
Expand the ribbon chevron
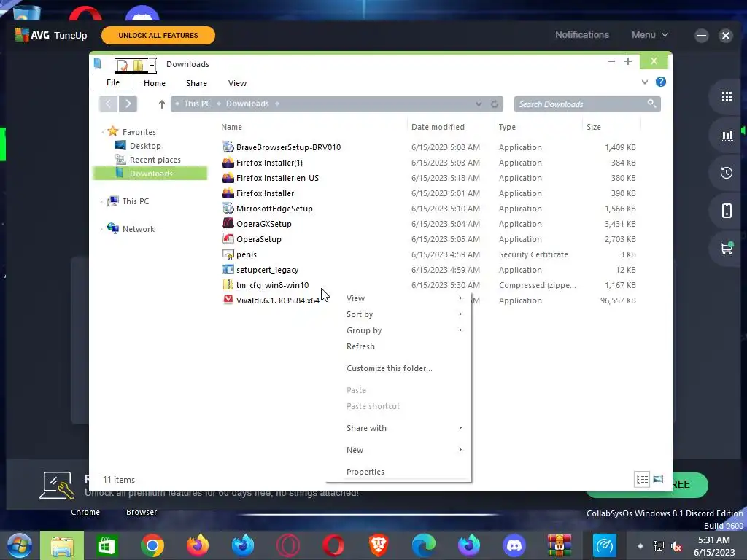click(x=645, y=82)
